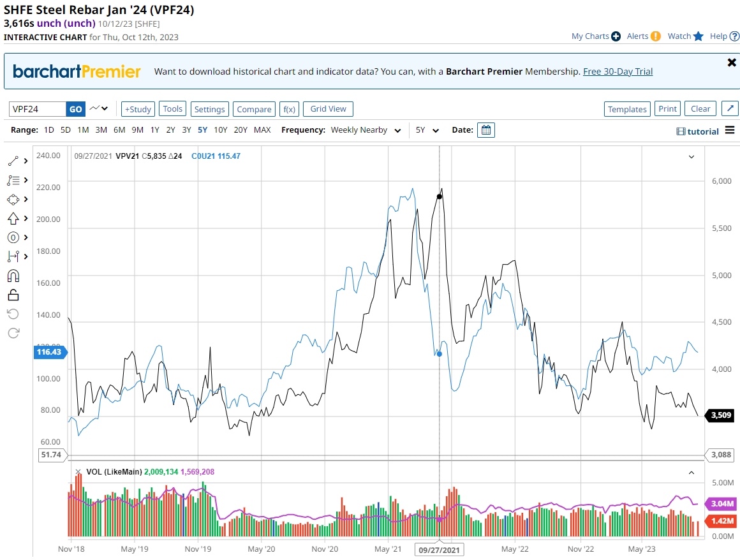This screenshot has height=560, width=740.
Task: Collapse the volume pane chevron
Action: tap(692, 473)
